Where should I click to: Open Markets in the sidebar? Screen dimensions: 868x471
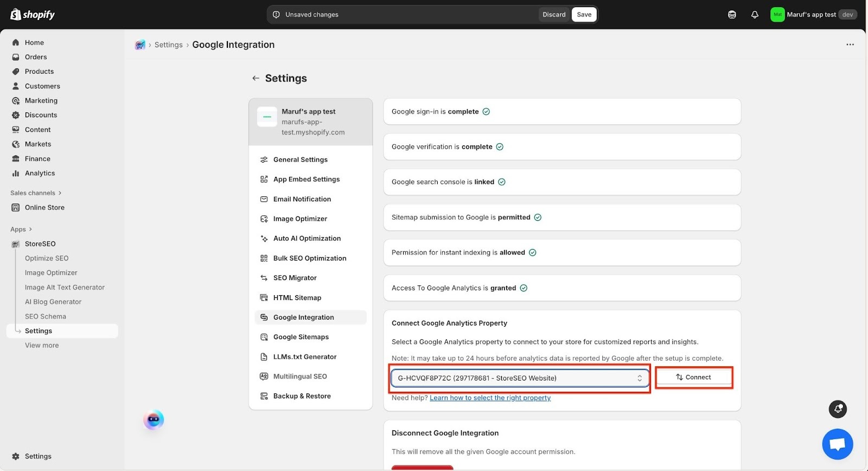coord(38,144)
